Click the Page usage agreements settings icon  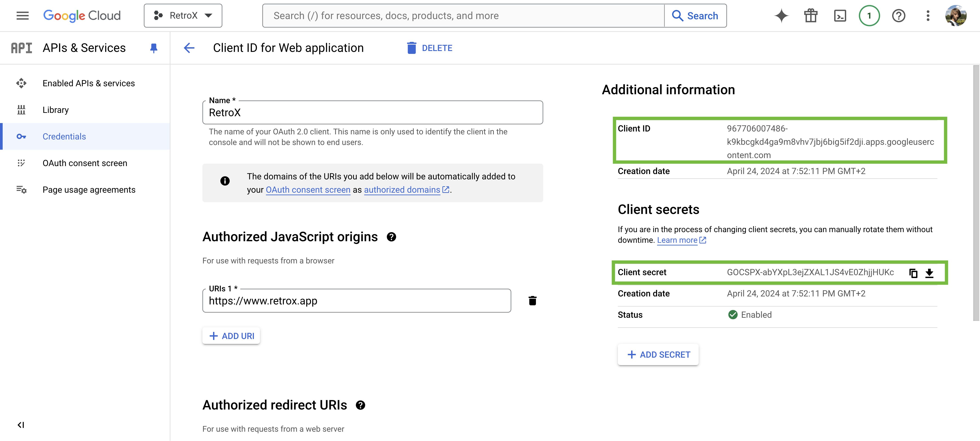click(21, 190)
